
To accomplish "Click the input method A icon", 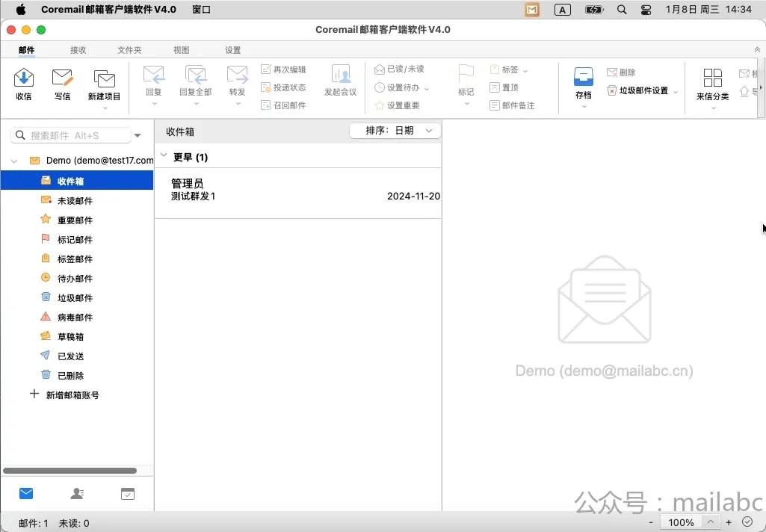I will (x=562, y=10).
